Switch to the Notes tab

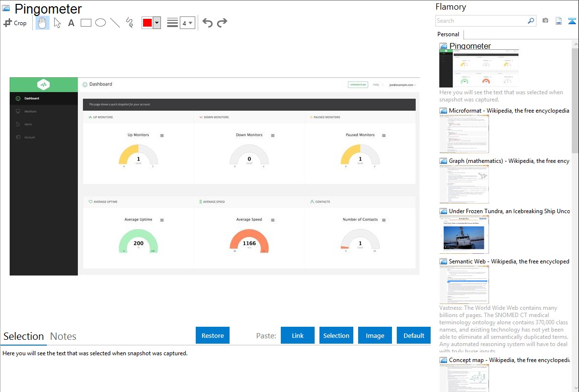click(63, 336)
